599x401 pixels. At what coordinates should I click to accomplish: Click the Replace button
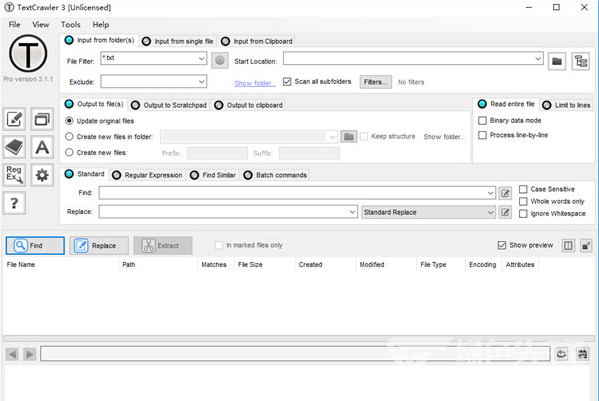tap(99, 246)
